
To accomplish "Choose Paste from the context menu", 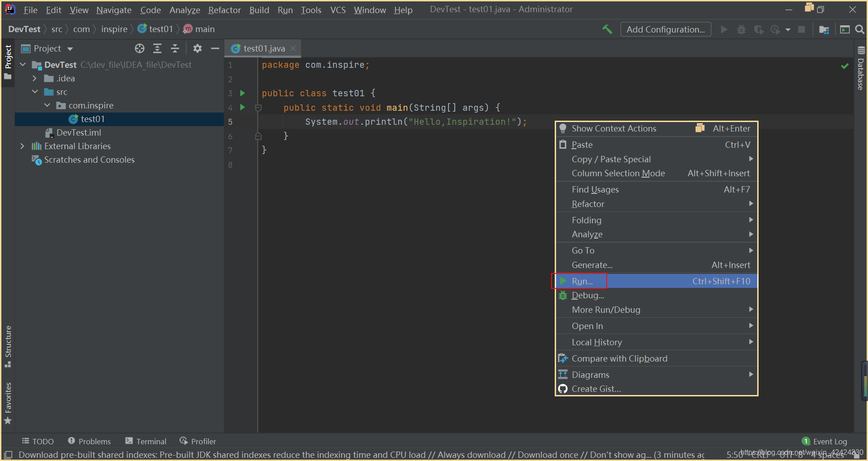I will 656,145.
